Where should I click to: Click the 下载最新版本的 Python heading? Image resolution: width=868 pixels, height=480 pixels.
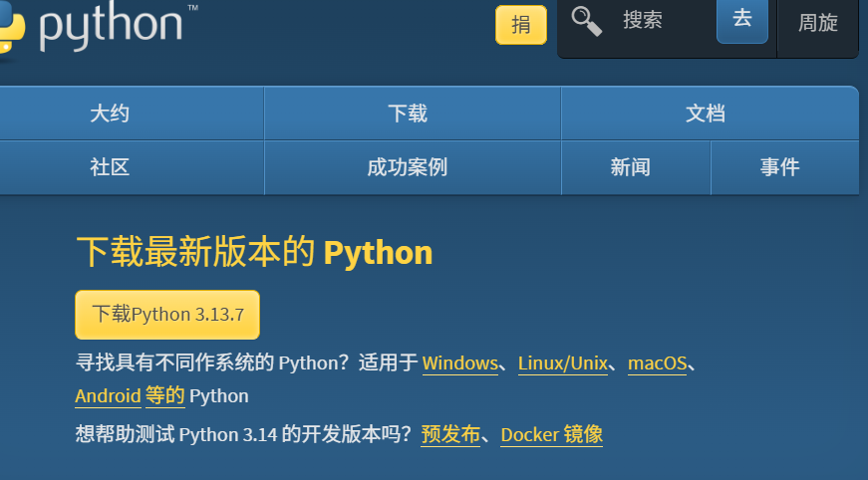coord(254,252)
